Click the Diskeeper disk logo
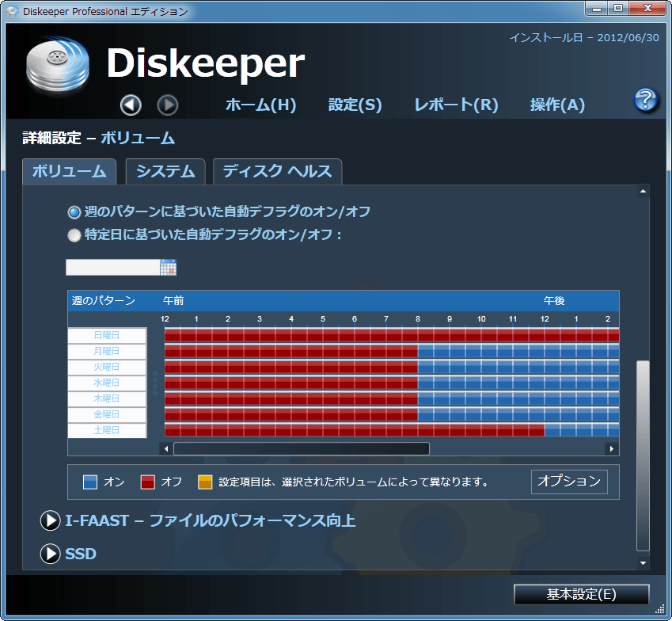 click(x=58, y=64)
